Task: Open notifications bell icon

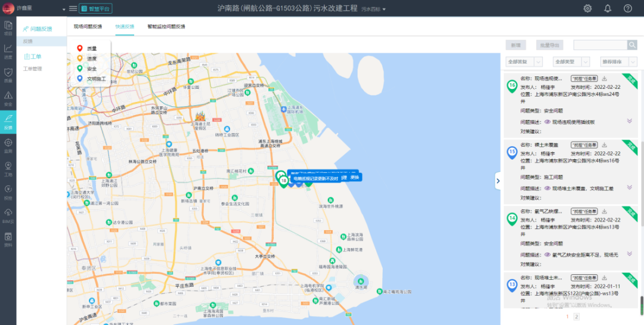Action: click(608, 8)
